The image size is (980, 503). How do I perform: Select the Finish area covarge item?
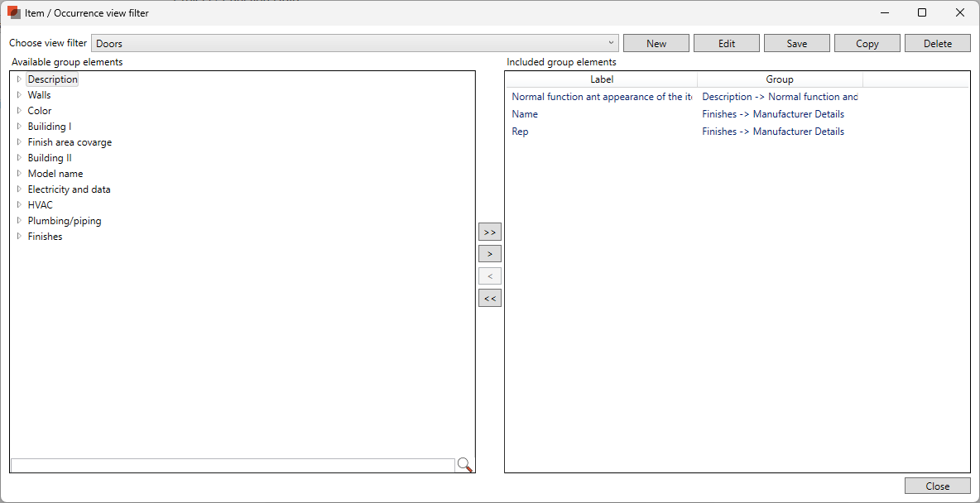(x=70, y=142)
